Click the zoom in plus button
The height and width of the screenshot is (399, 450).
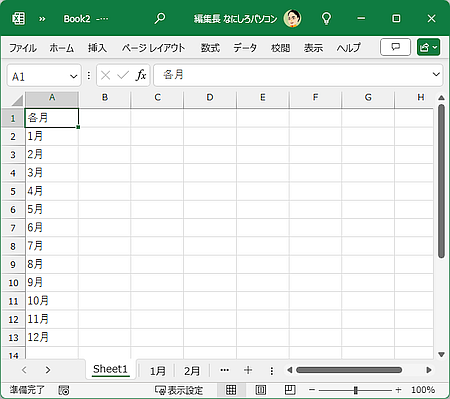(x=398, y=390)
